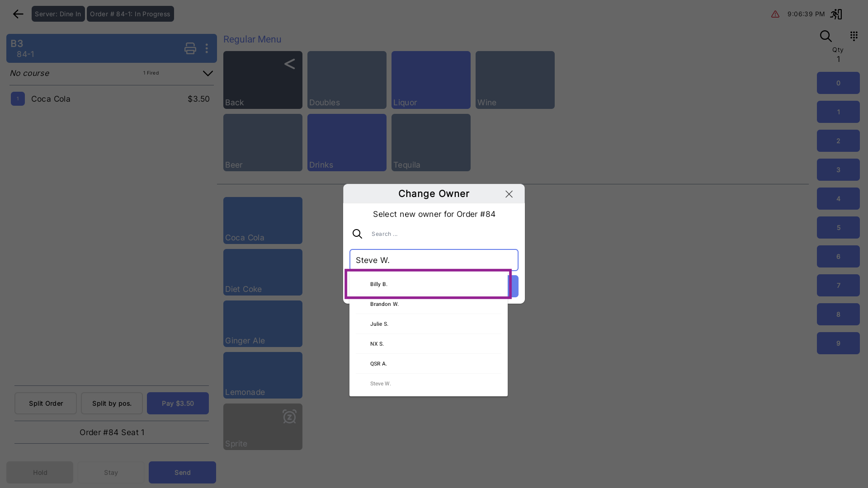Open the Steve W. owner dropdown
The width and height of the screenshot is (868, 488).
[x=434, y=260]
